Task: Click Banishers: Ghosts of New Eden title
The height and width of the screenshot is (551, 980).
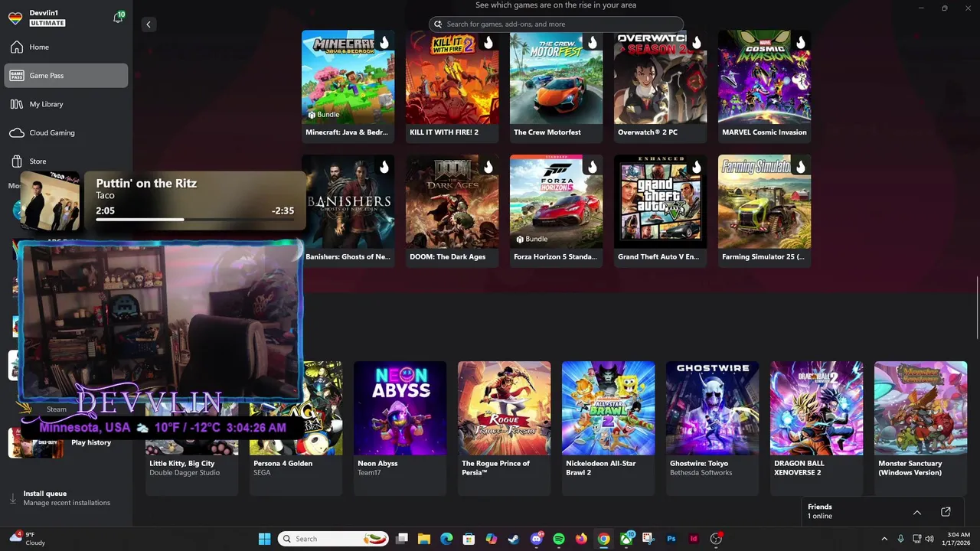Action: click(x=348, y=256)
